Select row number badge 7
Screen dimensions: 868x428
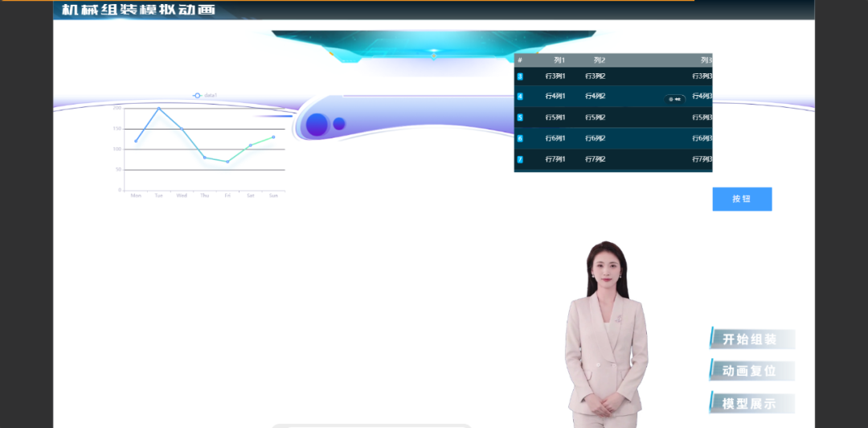click(520, 159)
